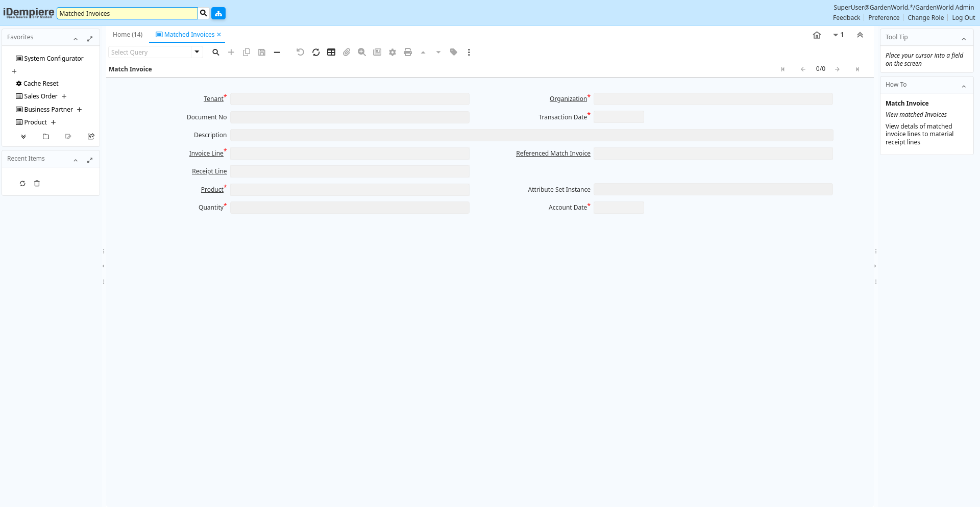Screen dimensions: 980x507
Task: Click the Change Role link
Action: [925, 18]
